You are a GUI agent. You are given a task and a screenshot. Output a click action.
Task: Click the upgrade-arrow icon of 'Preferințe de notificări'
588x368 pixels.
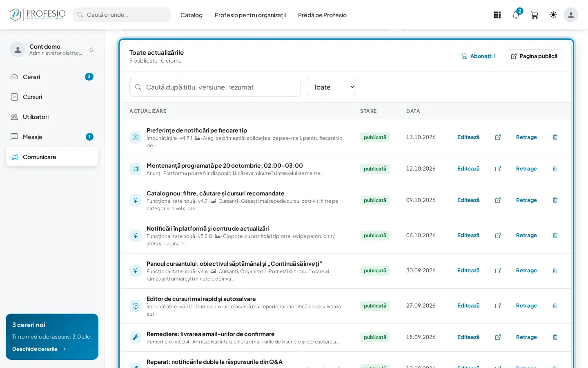[x=136, y=137]
